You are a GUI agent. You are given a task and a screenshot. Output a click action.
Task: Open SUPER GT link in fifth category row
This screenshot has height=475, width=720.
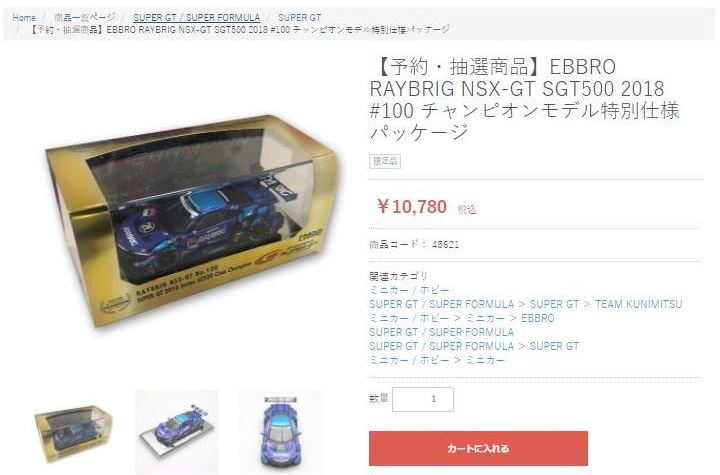pos(554,345)
